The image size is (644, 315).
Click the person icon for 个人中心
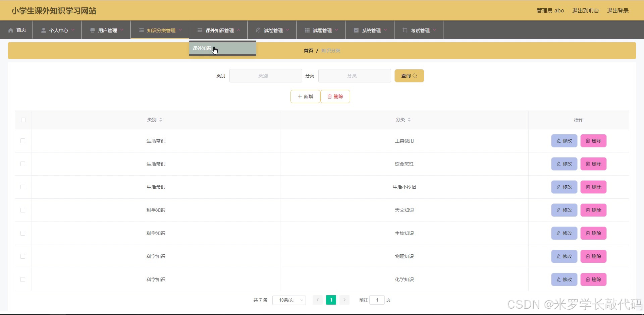click(x=44, y=30)
